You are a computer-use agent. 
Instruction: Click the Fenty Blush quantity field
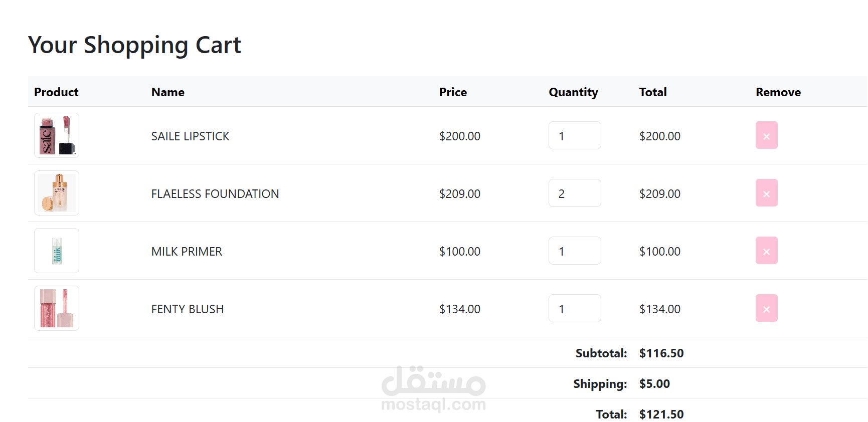tap(575, 308)
